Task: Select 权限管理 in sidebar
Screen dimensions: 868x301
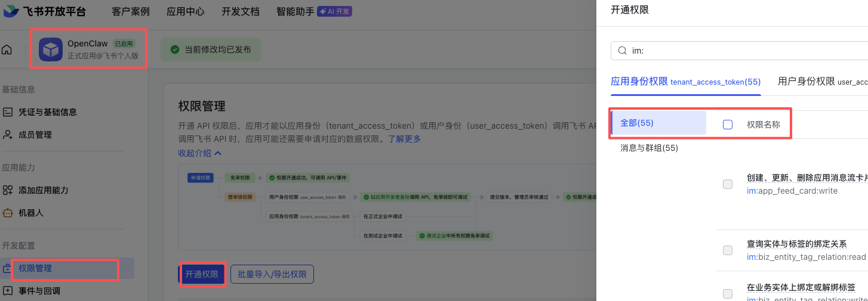Action: click(x=35, y=268)
